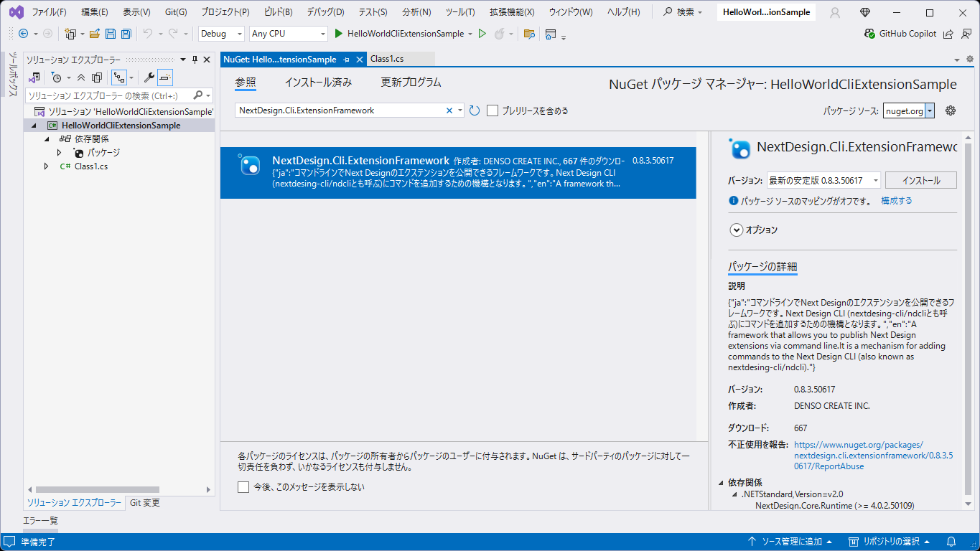Click the configure package source mapping link

897,201
